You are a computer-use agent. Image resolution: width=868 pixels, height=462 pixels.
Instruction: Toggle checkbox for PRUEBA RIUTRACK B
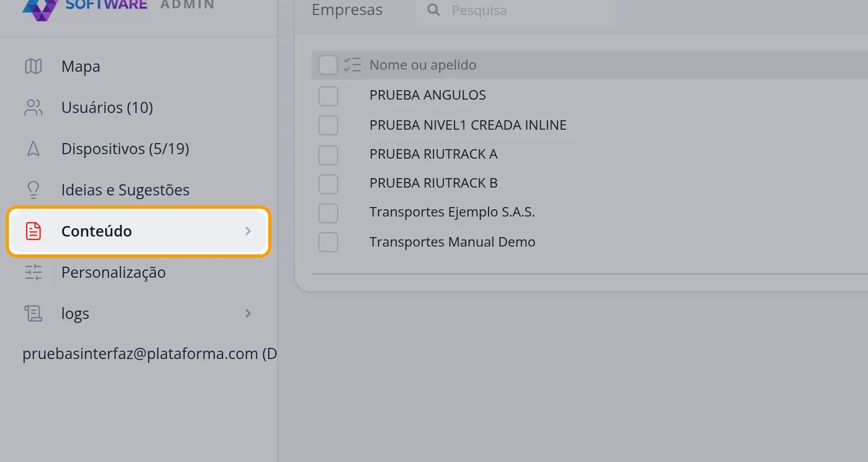tap(328, 184)
